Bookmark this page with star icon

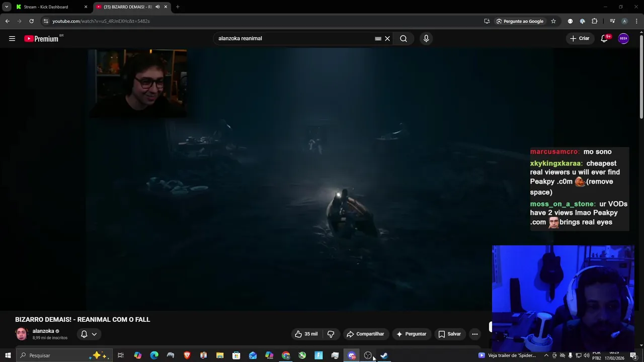point(553,21)
